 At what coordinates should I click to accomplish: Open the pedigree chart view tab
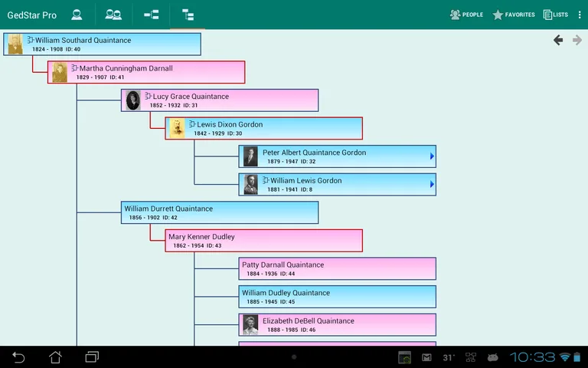coord(151,15)
